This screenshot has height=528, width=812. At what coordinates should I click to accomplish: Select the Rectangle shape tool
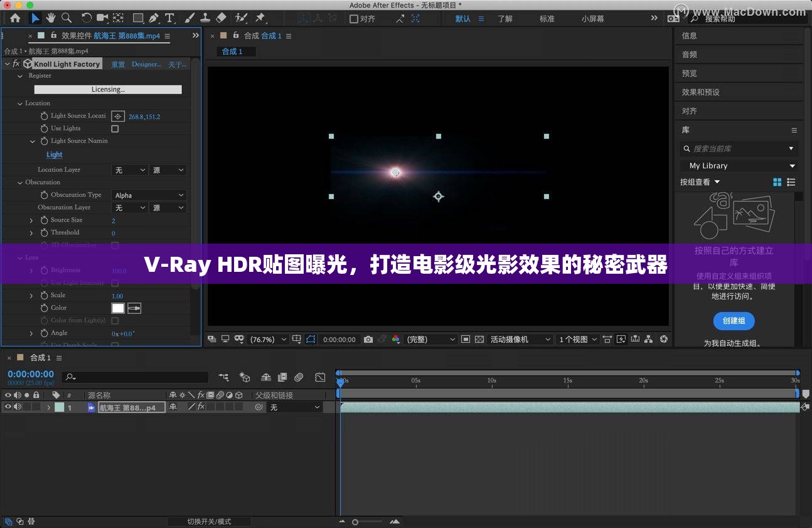tap(138, 18)
